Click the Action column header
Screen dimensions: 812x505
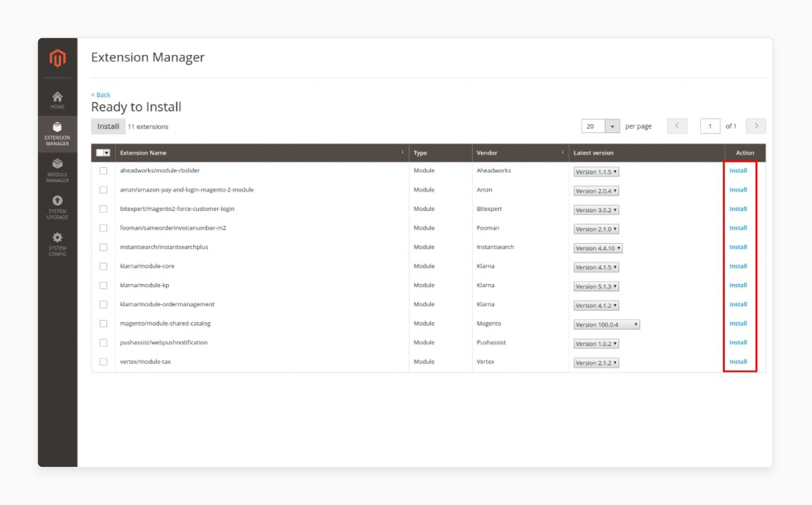tap(745, 153)
